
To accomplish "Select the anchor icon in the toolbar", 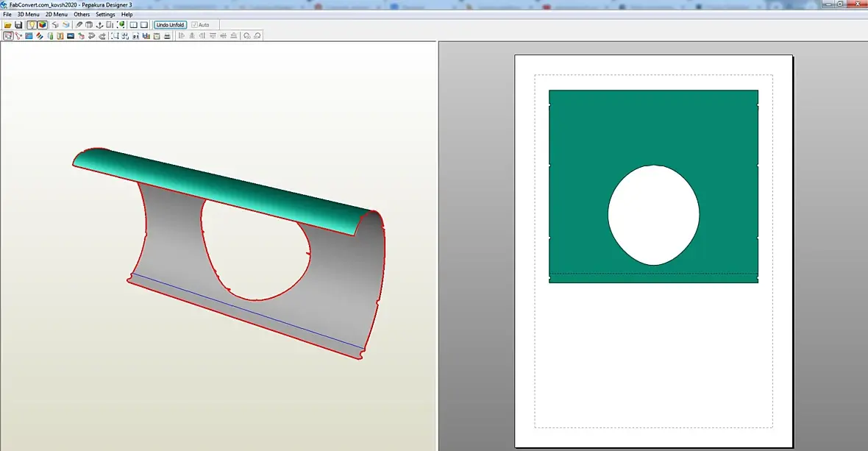I will coord(99,25).
